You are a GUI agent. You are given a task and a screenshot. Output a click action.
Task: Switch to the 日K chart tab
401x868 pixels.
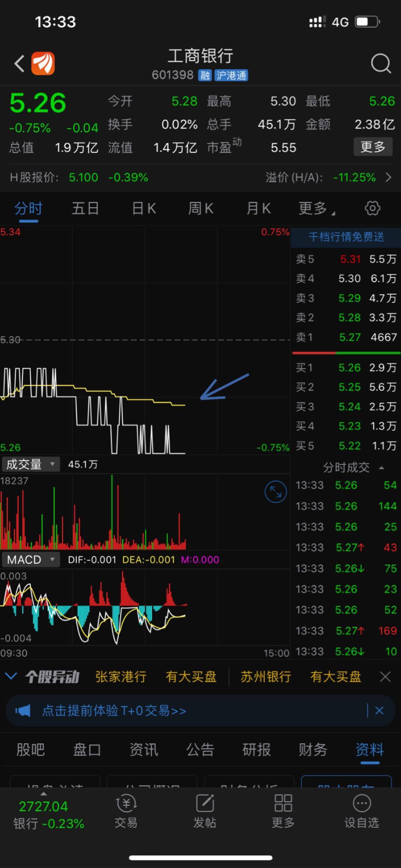(144, 209)
